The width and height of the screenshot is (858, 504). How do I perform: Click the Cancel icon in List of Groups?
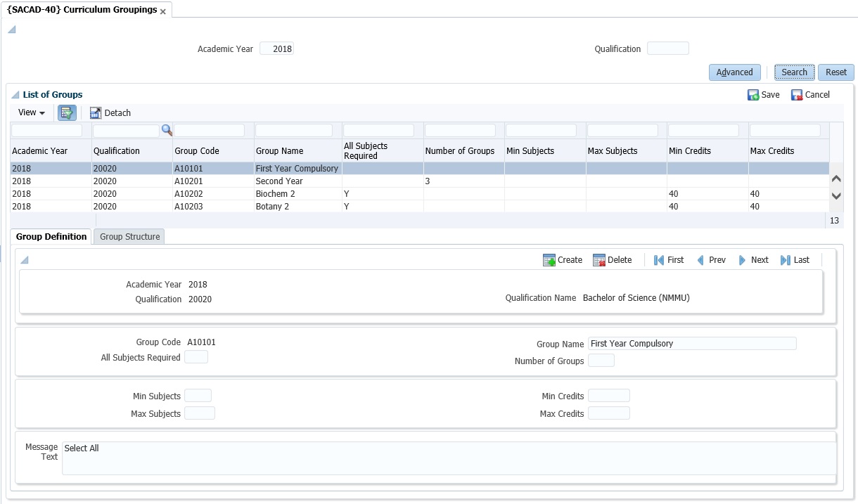[x=797, y=95]
